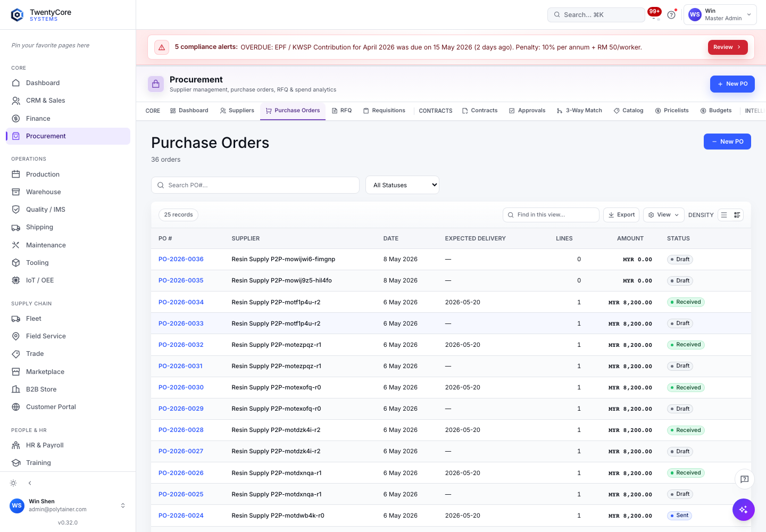Expand the Win Shen user switcher
Screen dimensions: 766x532
click(x=123, y=505)
